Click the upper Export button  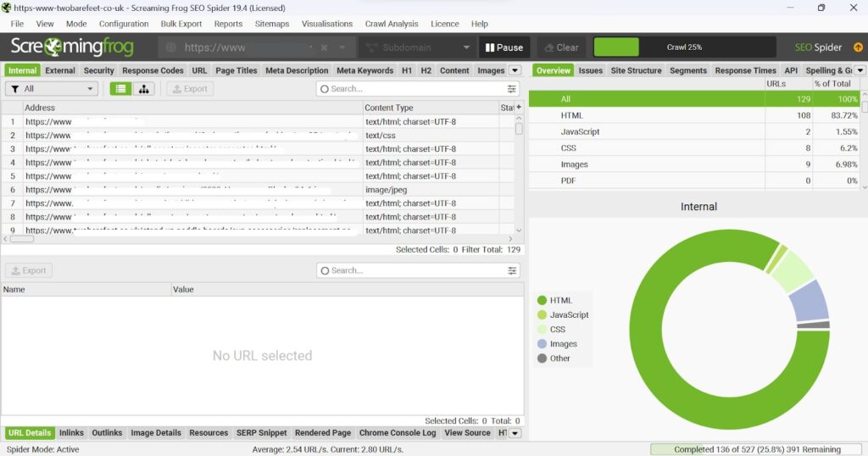pyautogui.click(x=190, y=88)
